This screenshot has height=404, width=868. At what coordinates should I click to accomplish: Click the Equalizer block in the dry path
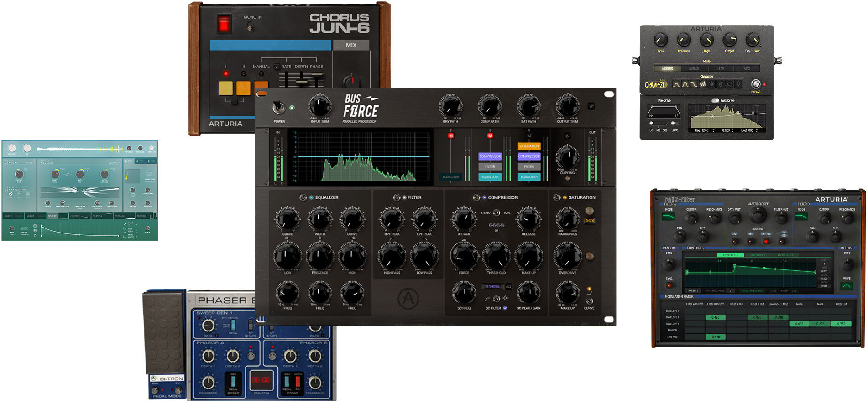[451, 177]
